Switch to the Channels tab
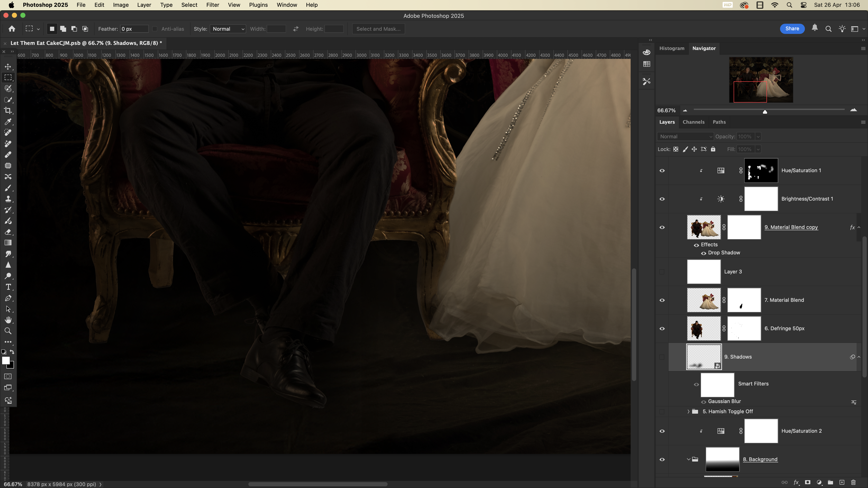Screen dimensions: 868x488 click(x=693, y=122)
